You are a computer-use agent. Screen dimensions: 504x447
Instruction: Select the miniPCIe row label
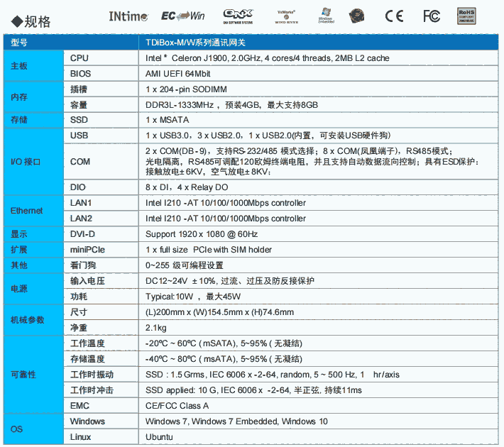click(88, 250)
